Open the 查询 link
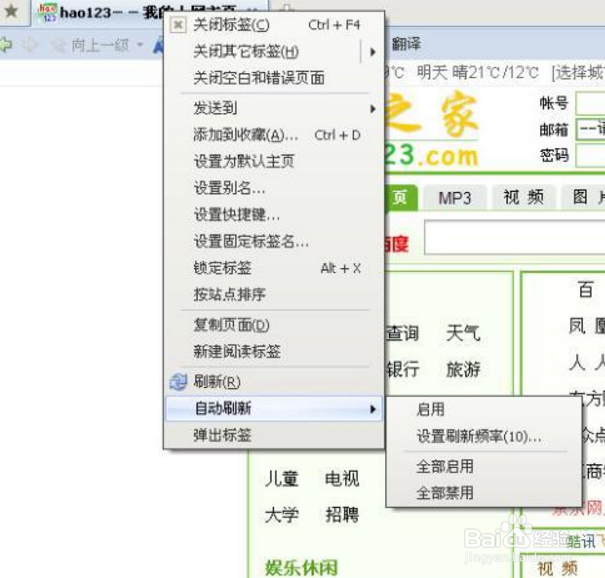 (x=402, y=333)
